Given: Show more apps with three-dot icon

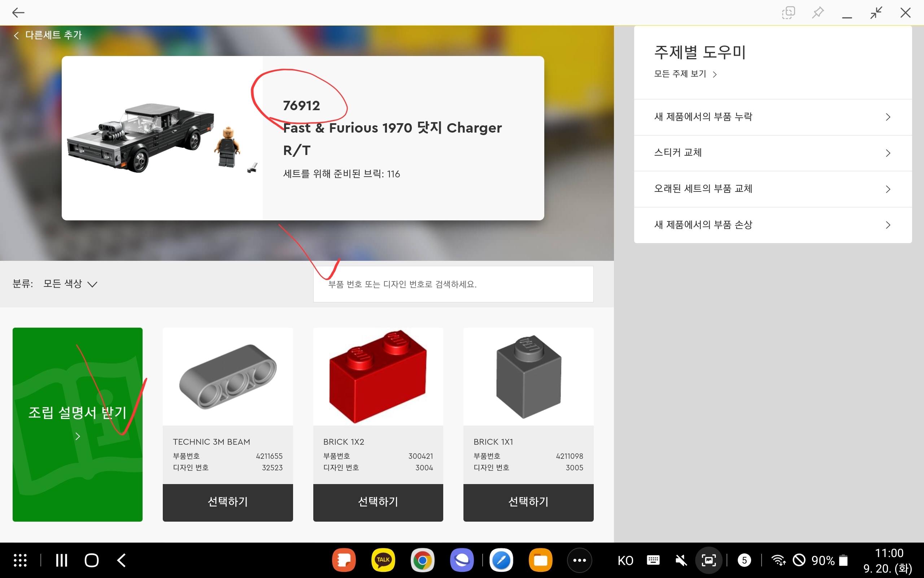Looking at the screenshot, I should (580, 560).
